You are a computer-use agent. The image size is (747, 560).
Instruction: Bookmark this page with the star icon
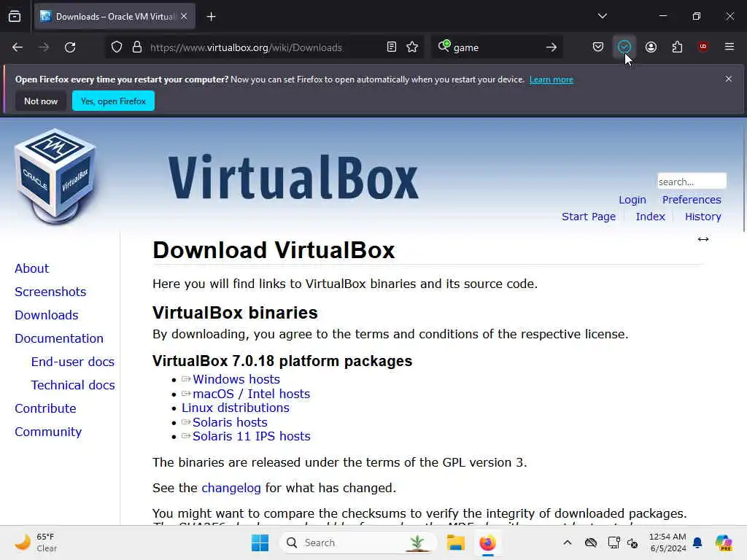[x=413, y=47]
